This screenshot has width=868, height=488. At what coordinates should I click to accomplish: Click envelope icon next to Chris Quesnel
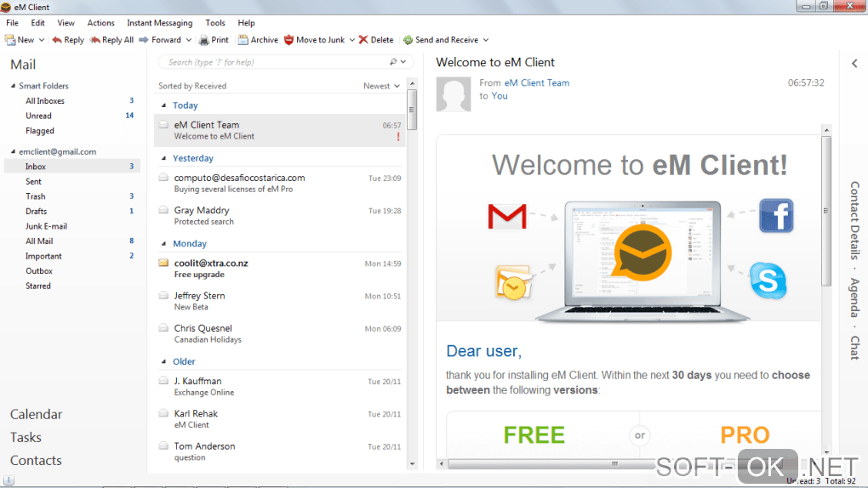pos(163,327)
